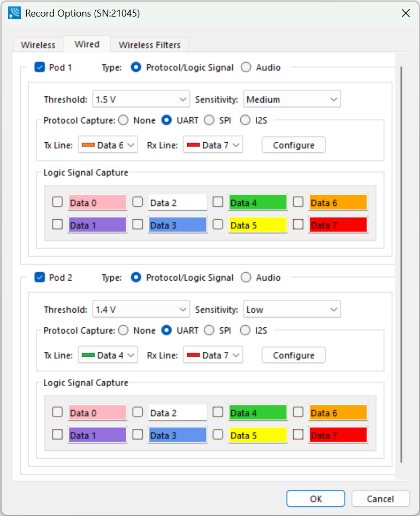Choose I2S protocol capture for Pod 2
This screenshot has width=420, height=516.
click(x=245, y=330)
